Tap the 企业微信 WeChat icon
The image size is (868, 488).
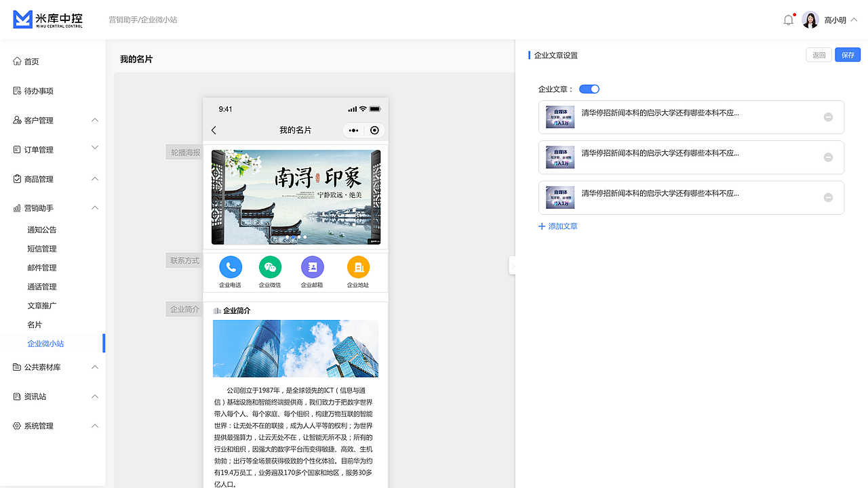[x=270, y=267]
